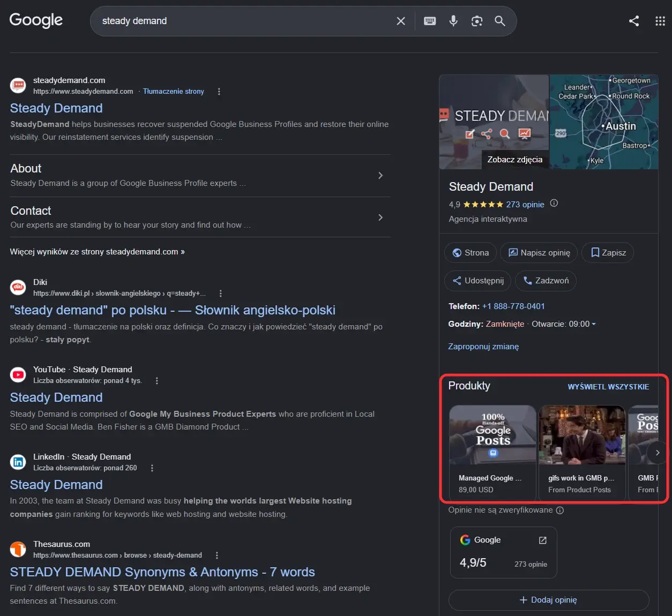The height and width of the screenshot is (616, 672).
Task: Open three-dot menu for Thesaurus.com result
Action: tap(216, 555)
